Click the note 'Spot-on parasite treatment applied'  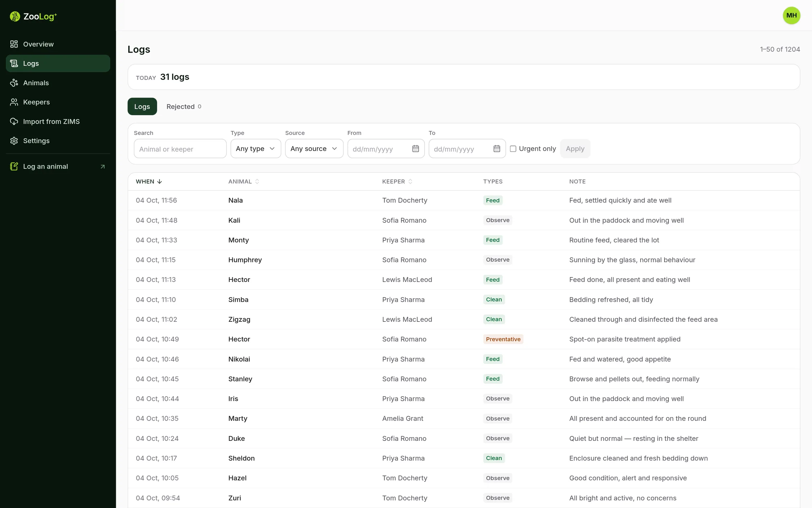point(625,339)
